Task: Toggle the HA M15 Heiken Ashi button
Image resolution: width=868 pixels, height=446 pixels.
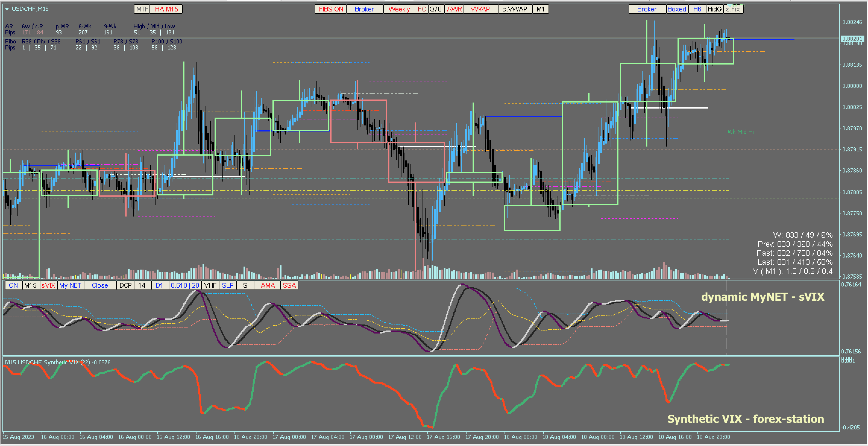Action: pyautogui.click(x=166, y=9)
